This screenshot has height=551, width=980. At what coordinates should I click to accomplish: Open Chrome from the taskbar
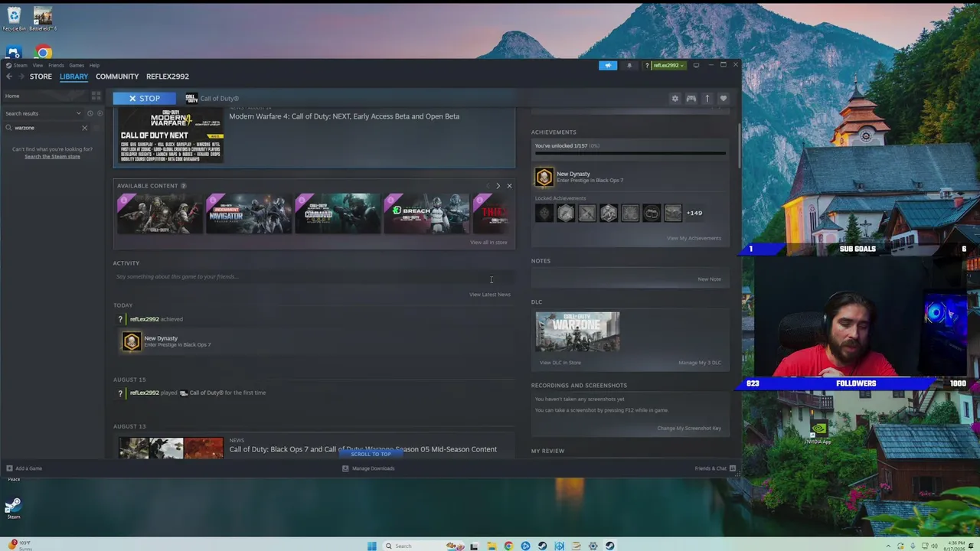[508, 546]
